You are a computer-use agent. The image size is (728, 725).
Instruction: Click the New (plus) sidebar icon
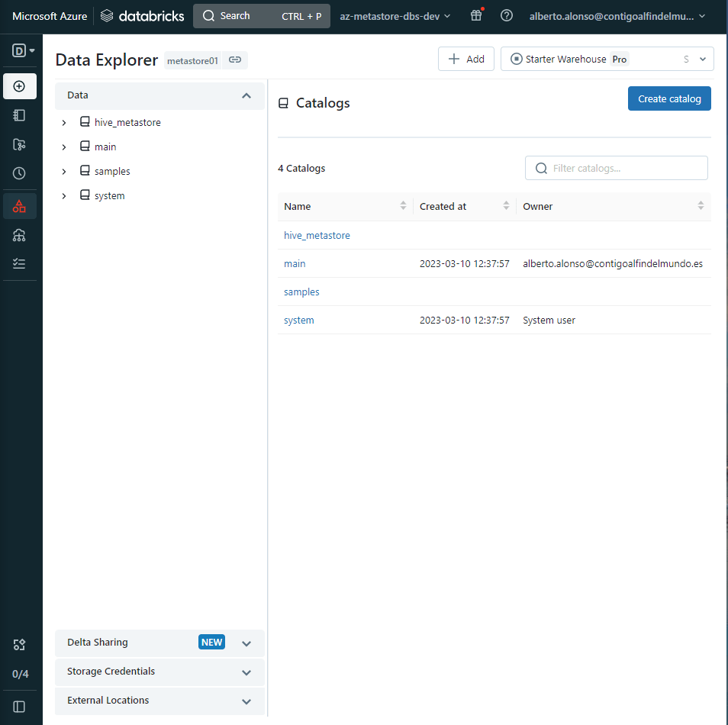(x=20, y=86)
